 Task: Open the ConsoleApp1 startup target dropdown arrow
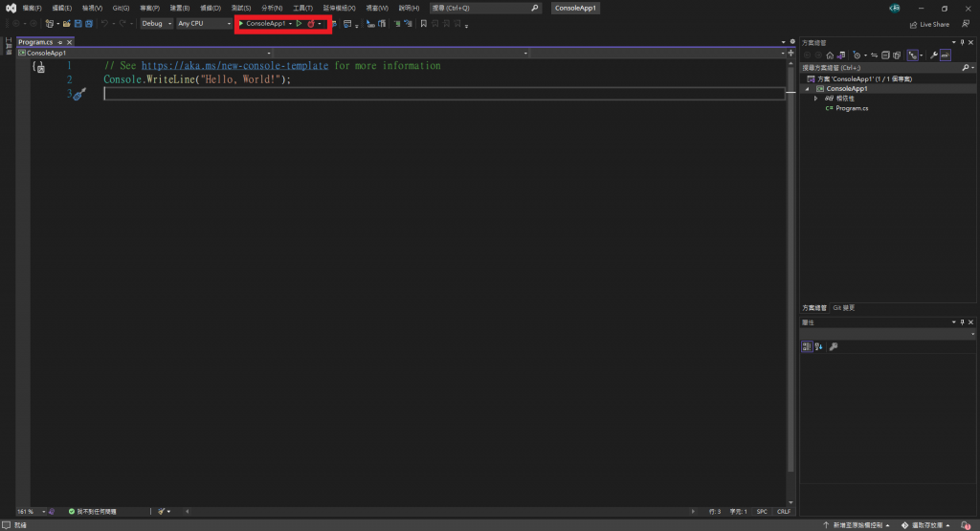[290, 24]
